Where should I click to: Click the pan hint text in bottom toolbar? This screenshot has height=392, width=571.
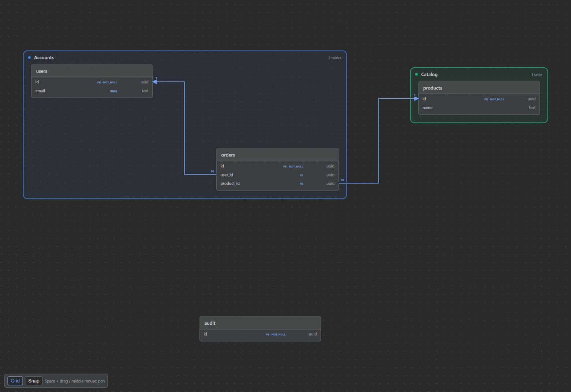click(75, 381)
